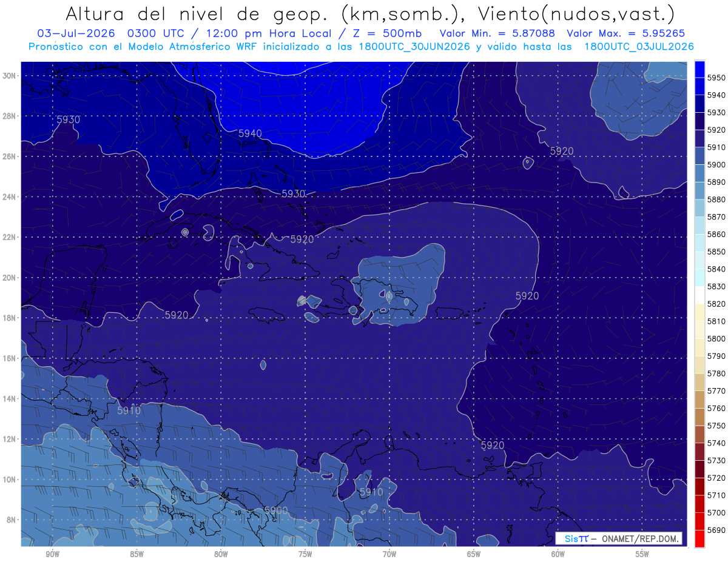Click the 5950 label on the colorbar
Image resolution: width=728 pixels, height=562 pixels.
pos(716,78)
